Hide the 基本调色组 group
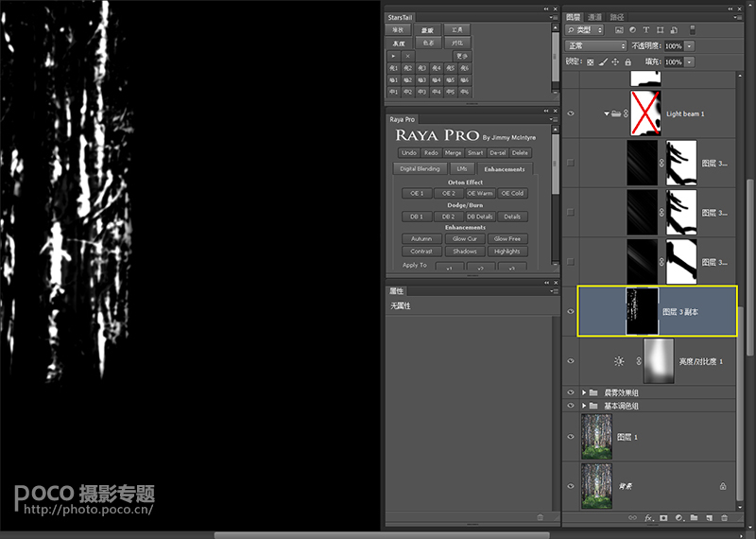The height and width of the screenshot is (539, 756). (x=571, y=406)
